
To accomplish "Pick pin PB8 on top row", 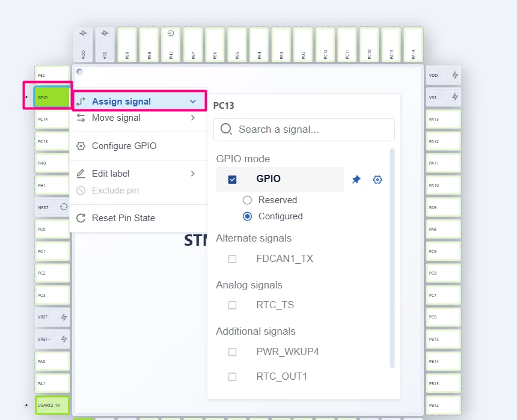I will [149, 44].
